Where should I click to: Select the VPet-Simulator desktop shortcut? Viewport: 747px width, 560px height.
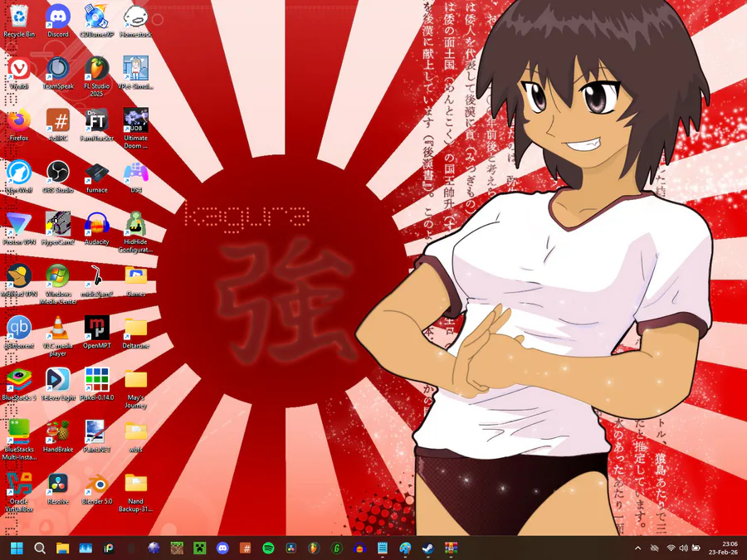click(136, 73)
